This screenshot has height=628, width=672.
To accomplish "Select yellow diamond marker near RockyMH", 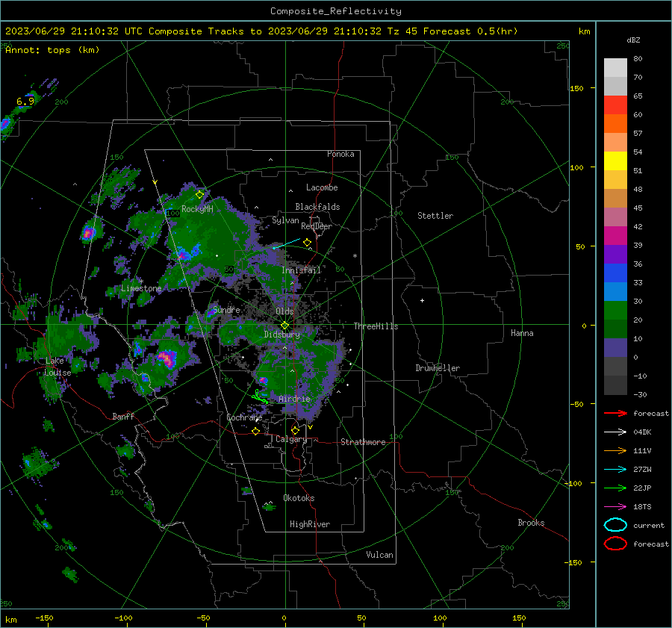I will click(x=199, y=195).
